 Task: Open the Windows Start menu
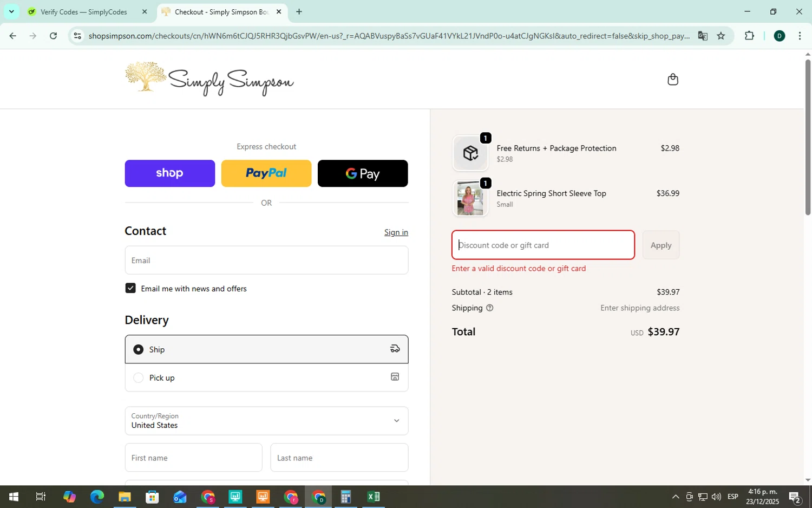coord(14,497)
